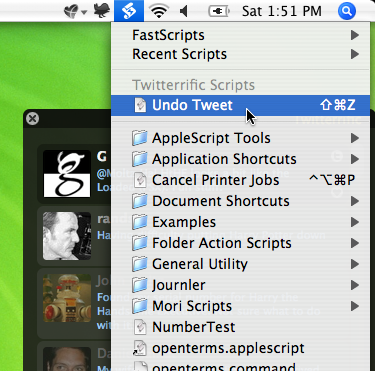Open the Twitterrific bird menu bar icon
This screenshot has height=371, width=375.
[102, 11]
